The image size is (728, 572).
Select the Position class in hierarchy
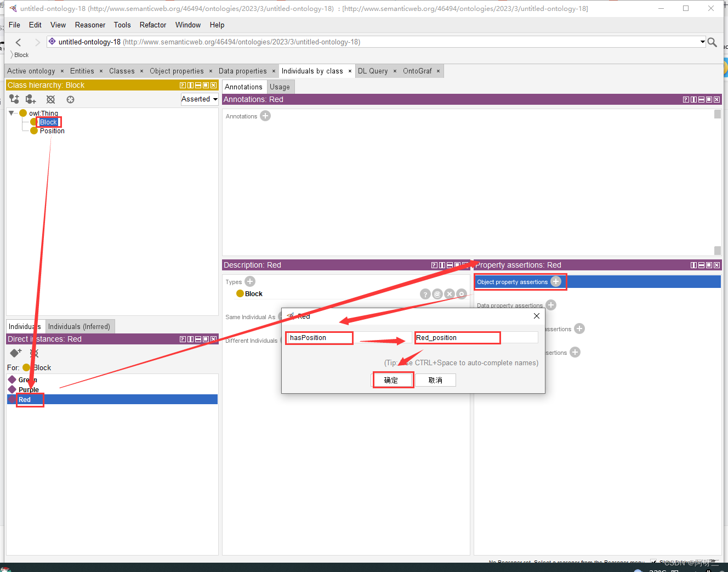pos(52,131)
